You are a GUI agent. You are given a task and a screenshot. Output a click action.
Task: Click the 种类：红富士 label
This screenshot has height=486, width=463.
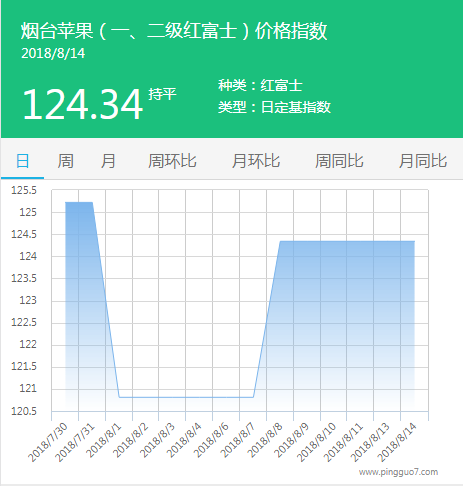[260, 85]
